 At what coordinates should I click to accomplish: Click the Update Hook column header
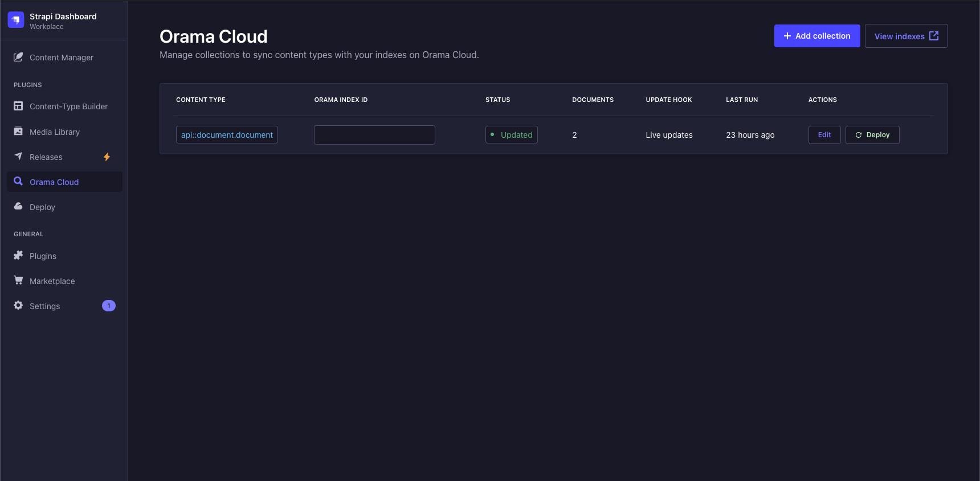tap(669, 100)
